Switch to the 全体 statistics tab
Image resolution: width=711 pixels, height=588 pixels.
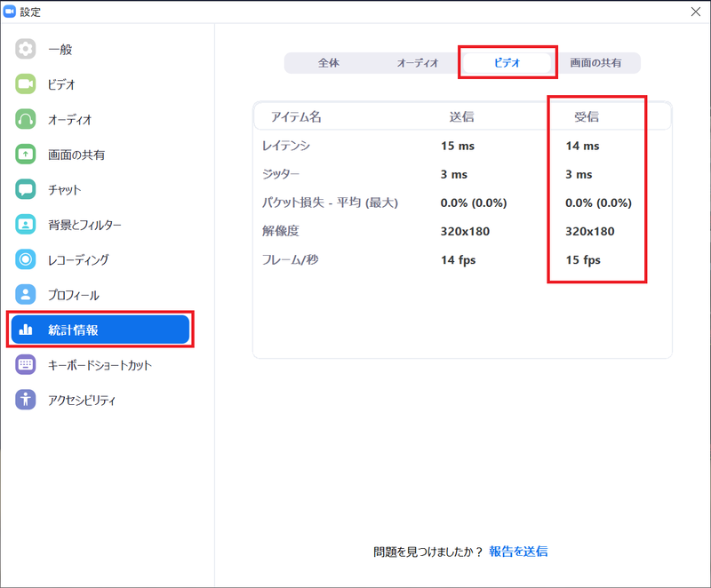click(x=329, y=62)
